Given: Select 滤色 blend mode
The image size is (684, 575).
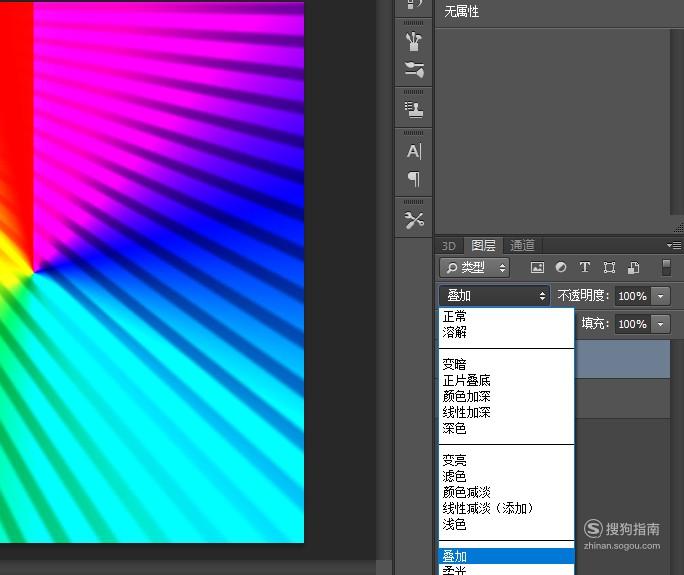Looking at the screenshot, I should coord(506,476).
